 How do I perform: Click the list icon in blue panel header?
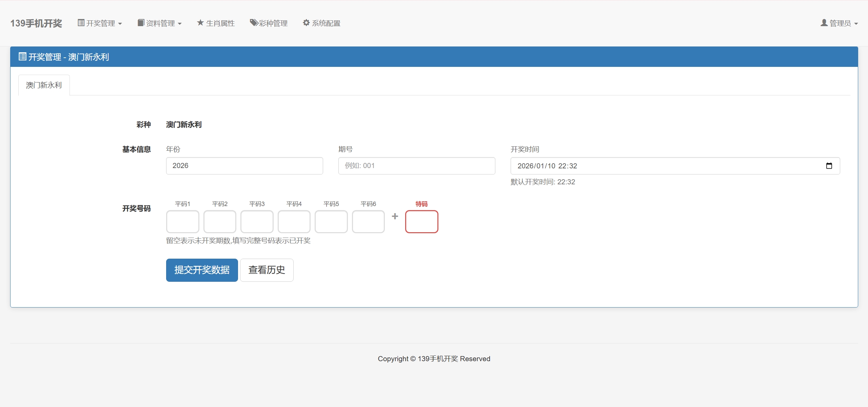tap(22, 57)
